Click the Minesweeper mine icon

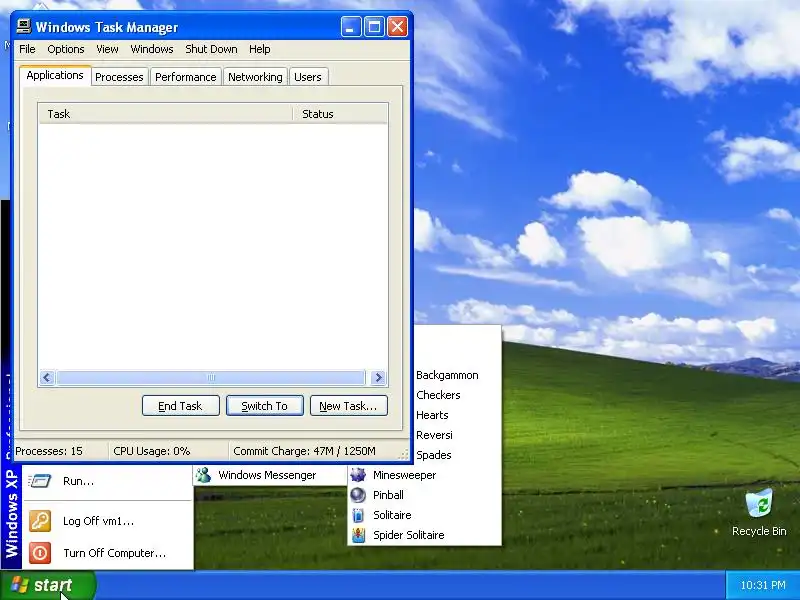pyautogui.click(x=358, y=475)
